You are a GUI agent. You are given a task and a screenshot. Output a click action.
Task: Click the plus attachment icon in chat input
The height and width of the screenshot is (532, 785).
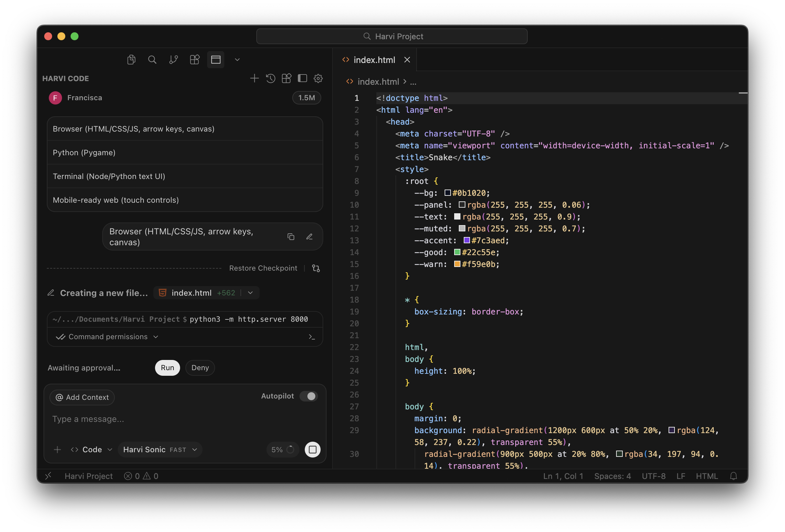coord(57,450)
